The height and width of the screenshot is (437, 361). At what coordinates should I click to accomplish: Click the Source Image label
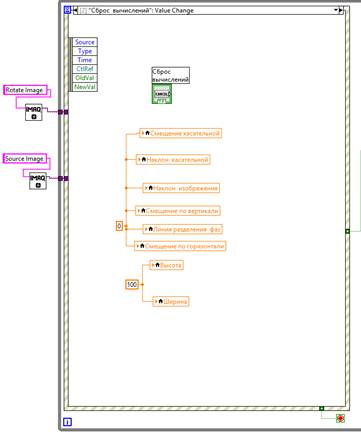(25, 159)
